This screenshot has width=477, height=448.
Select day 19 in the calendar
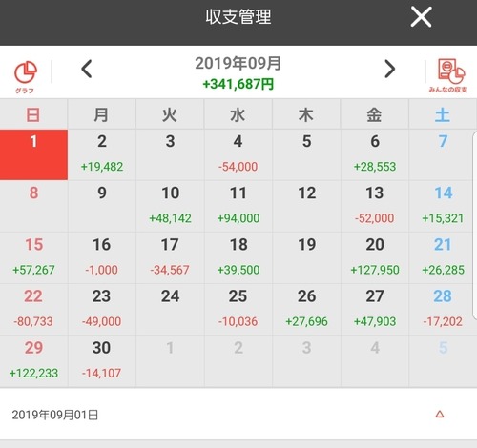306,258
